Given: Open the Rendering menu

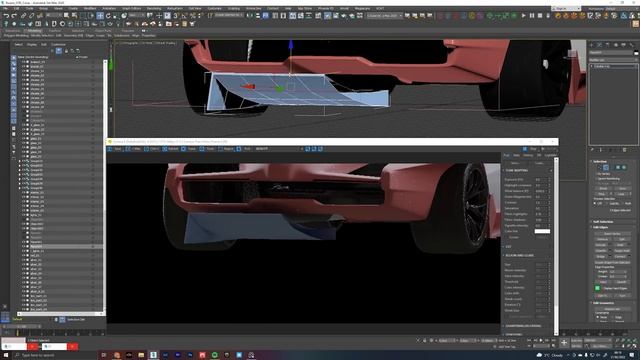Looking at the screenshot, I should pyautogui.click(x=154, y=8).
